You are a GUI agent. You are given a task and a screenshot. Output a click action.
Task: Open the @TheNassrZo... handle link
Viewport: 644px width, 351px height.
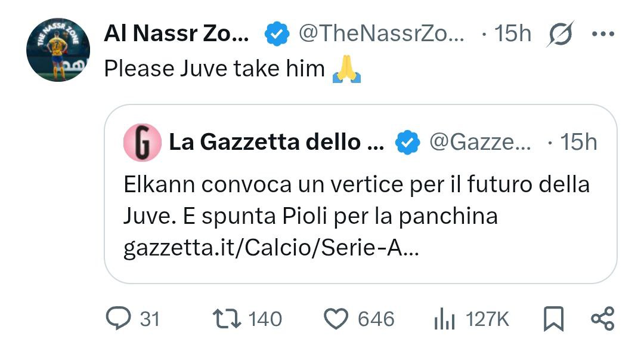(380, 34)
